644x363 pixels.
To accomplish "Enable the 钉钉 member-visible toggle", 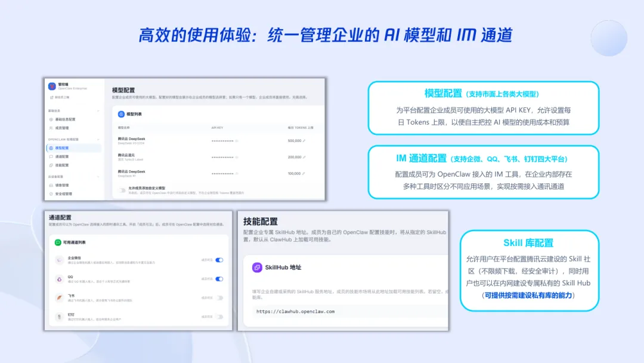I will click(219, 316).
